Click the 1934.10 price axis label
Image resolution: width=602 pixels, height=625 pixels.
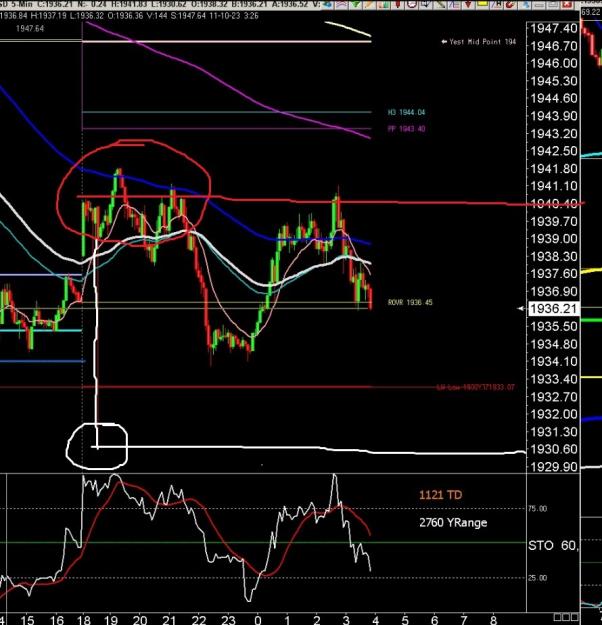tap(553, 361)
